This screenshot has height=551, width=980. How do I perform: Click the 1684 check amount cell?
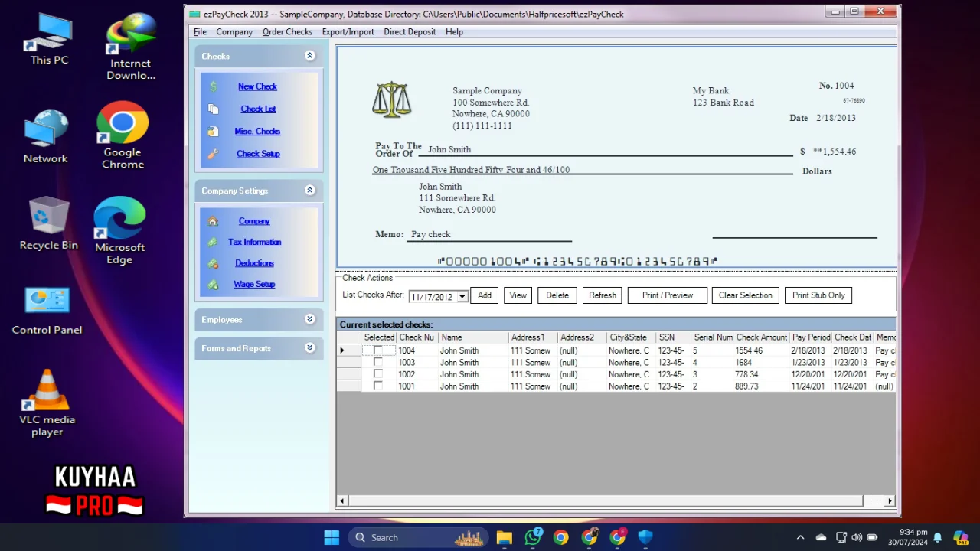tap(762, 363)
